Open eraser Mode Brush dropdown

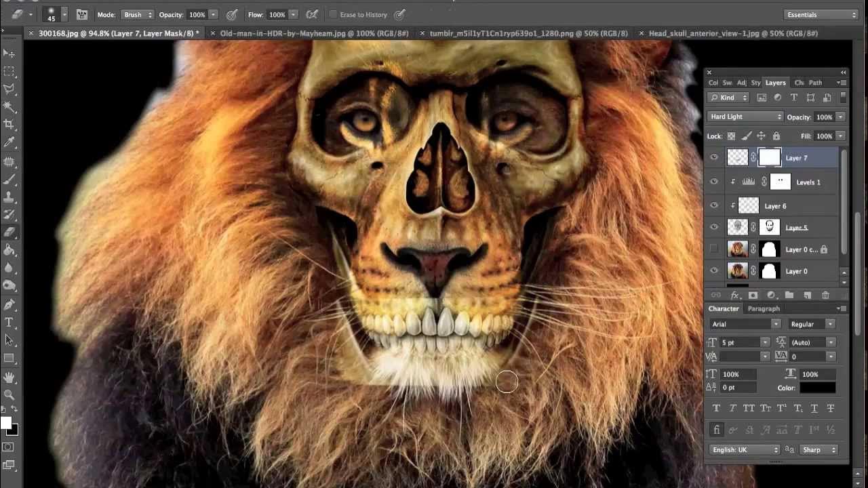click(138, 14)
